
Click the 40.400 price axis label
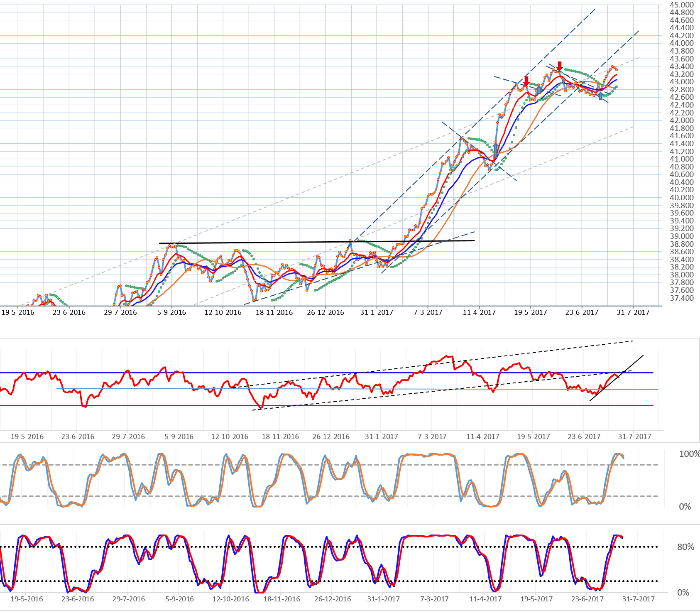tap(682, 182)
